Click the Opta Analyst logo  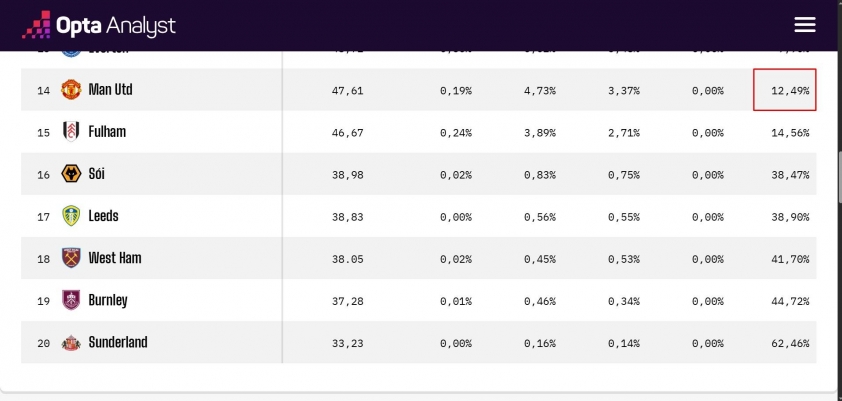98,24
